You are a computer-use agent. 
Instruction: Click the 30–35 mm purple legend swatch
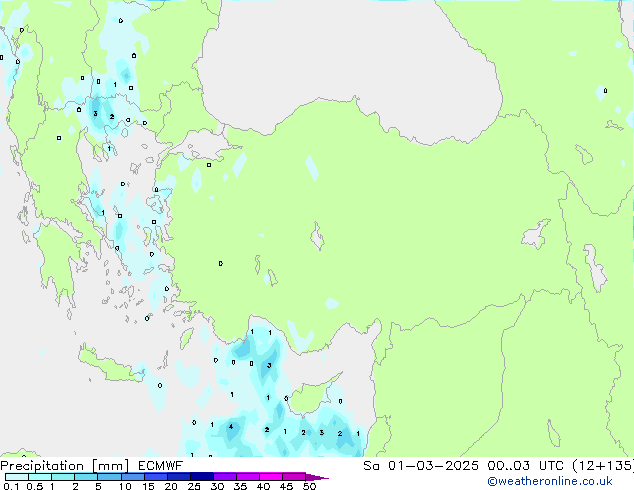pos(224,477)
